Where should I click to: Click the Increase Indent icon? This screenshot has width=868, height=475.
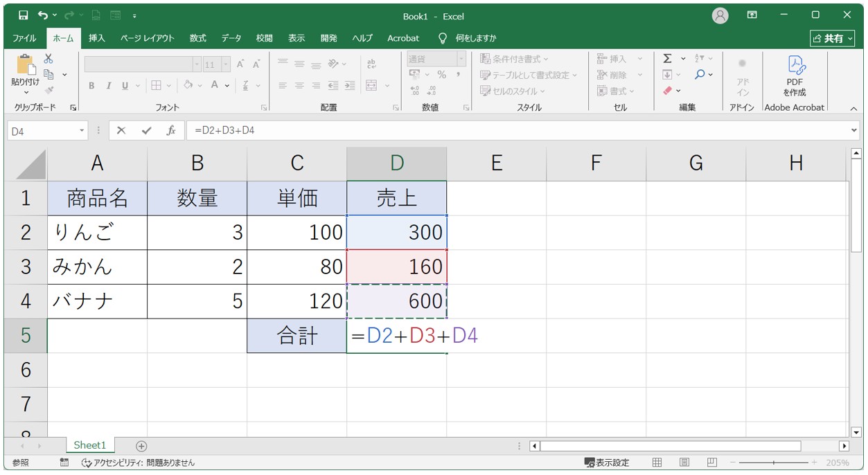[x=350, y=86]
